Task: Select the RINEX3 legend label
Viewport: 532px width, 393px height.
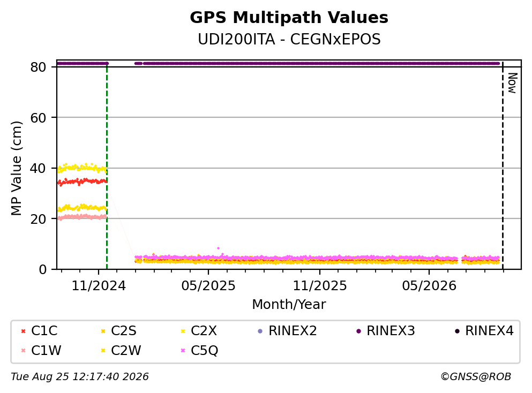Action: (391, 331)
